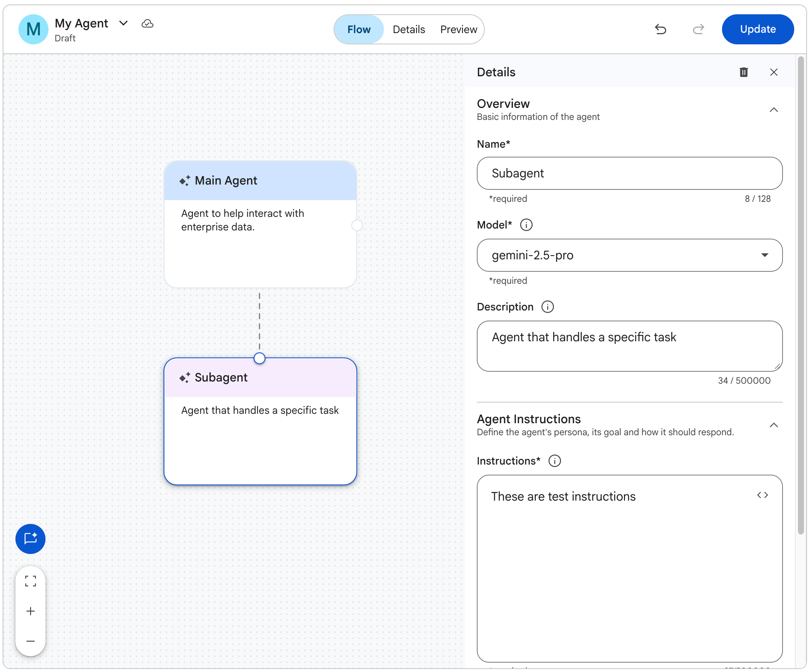
Task: Switch to the Preview tab
Action: point(458,29)
